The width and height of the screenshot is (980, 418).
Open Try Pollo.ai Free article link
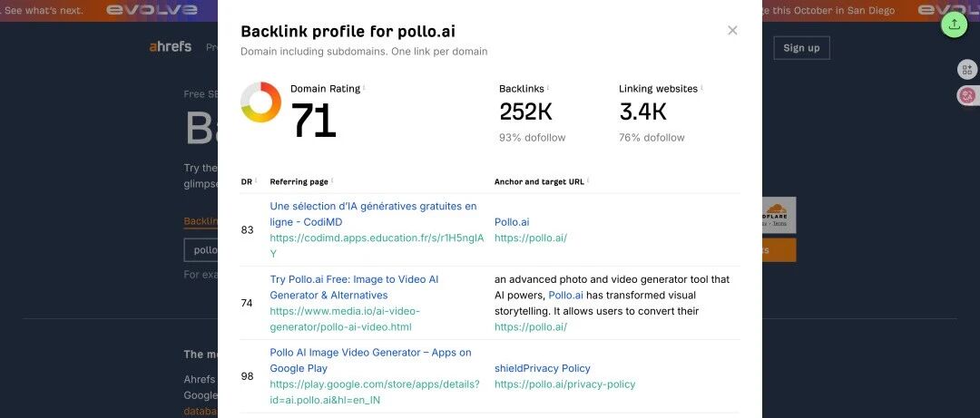click(355, 287)
